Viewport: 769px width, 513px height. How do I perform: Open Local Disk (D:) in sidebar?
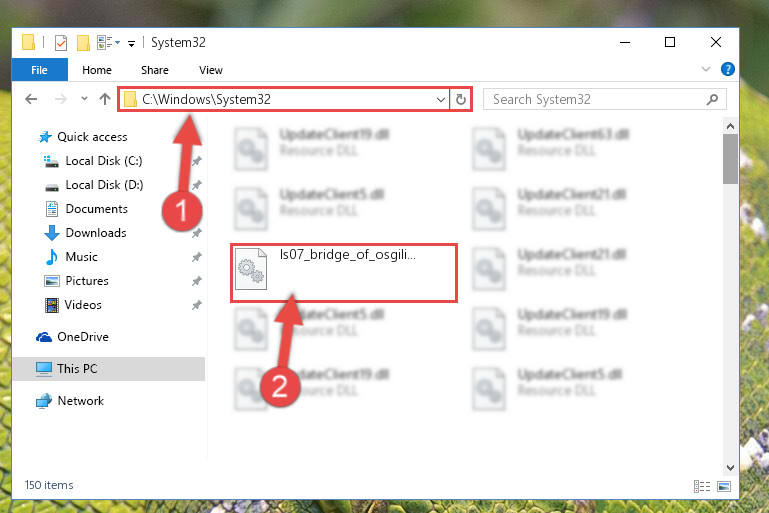pos(104,185)
